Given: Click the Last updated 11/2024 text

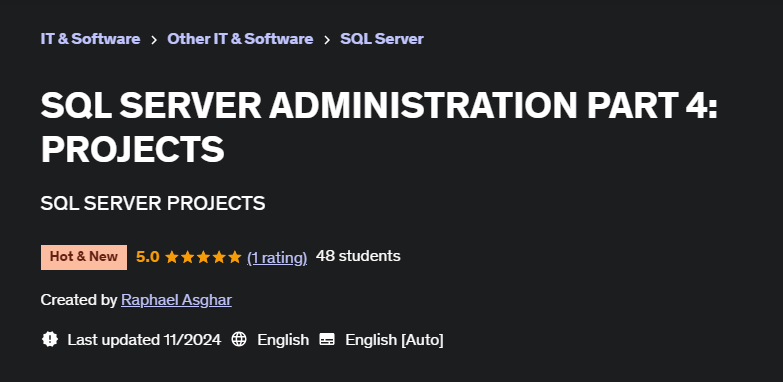Looking at the screenshot, I should [144, 340].
